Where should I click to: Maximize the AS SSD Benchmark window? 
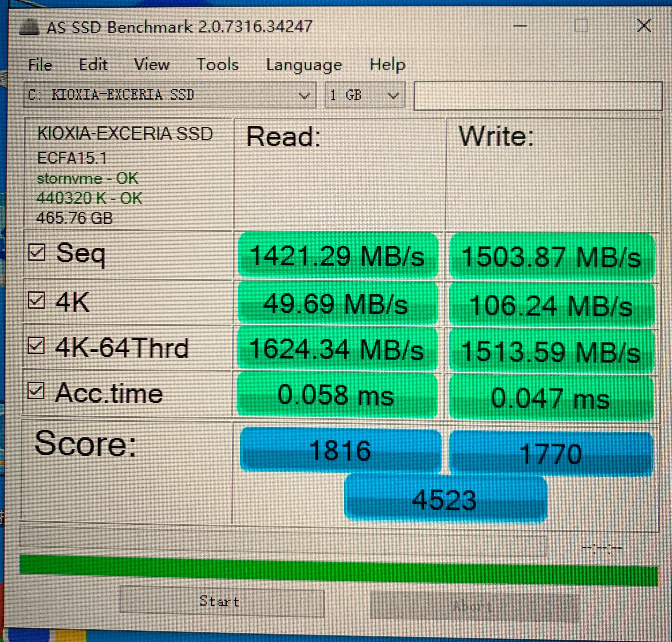click(x=581, y=26)
